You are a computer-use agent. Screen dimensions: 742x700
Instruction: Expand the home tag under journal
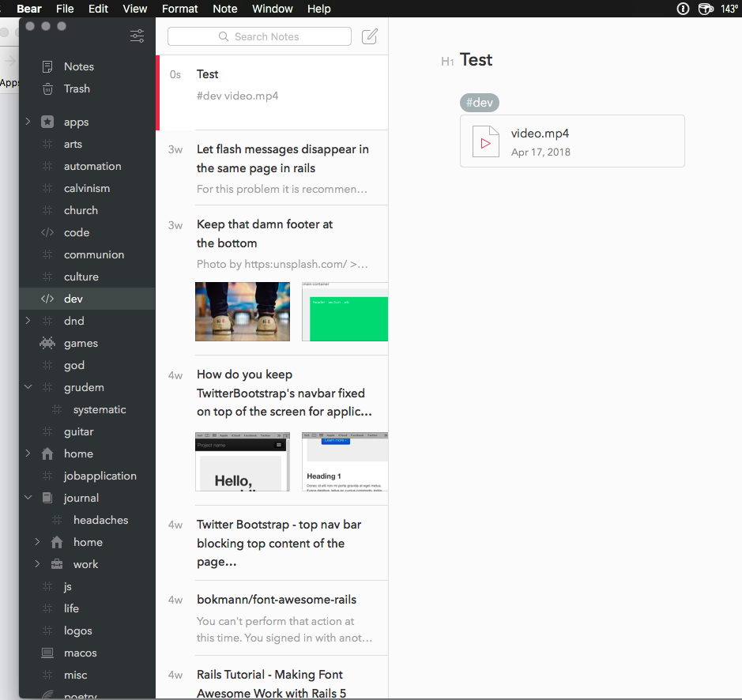click(37, 541)
